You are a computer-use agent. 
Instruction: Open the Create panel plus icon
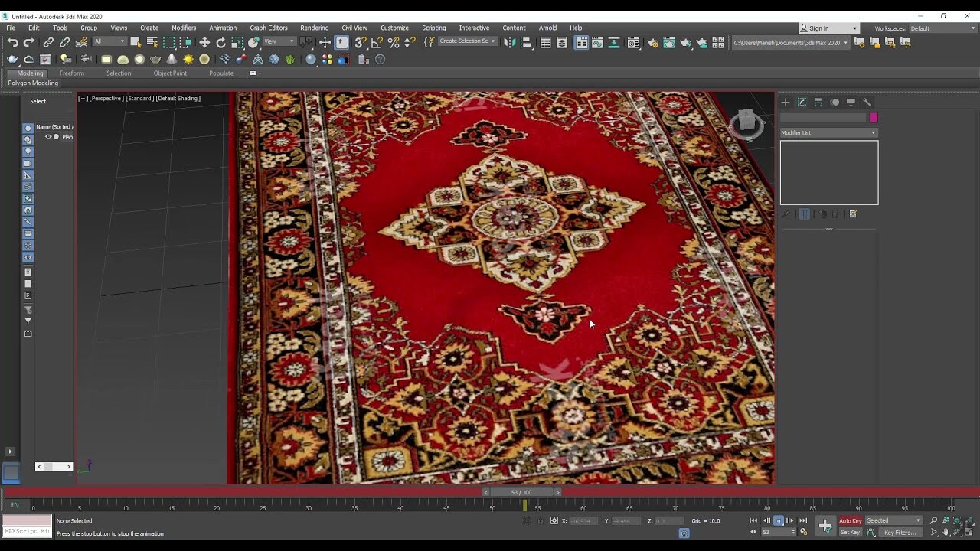tap(786, 102)
